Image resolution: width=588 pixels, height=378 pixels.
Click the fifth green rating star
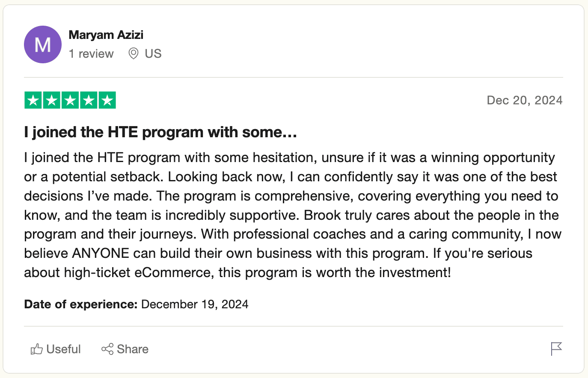pyautogui.click(x=107, y=100)
